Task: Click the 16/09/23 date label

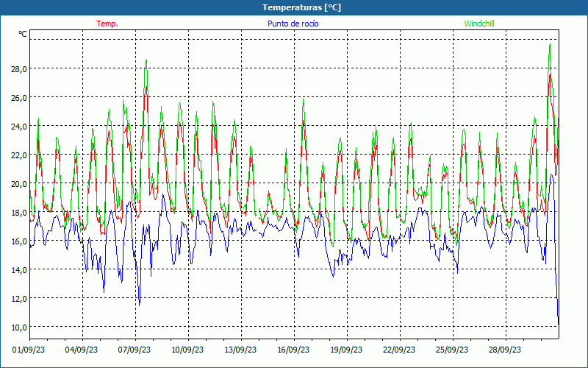Action: click(293, 350)
